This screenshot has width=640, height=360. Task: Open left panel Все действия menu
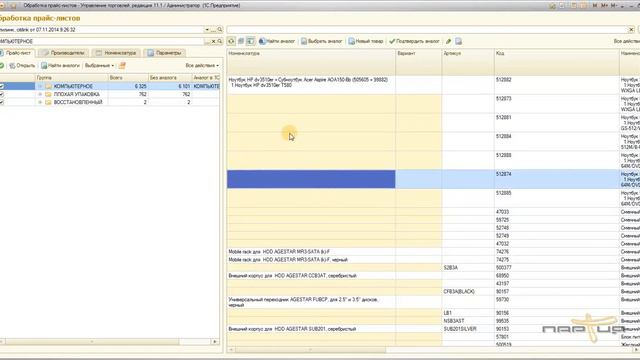click(202, 65)
